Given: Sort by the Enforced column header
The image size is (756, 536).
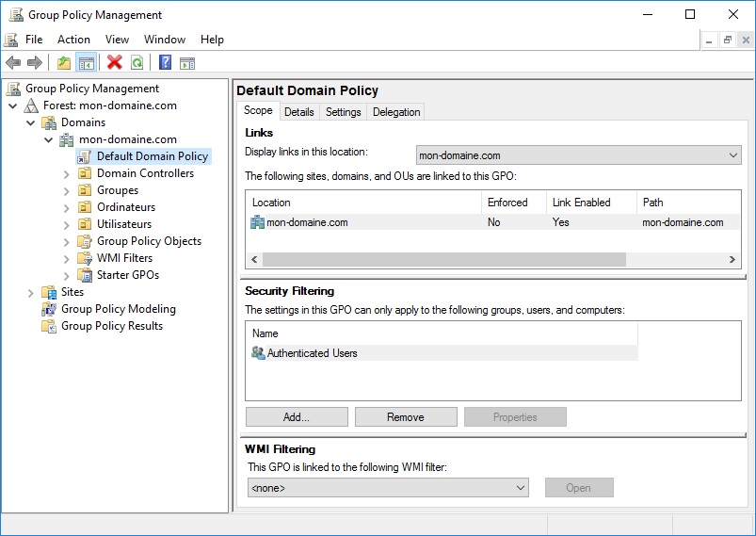Looking at the screenshot, I should pos(514,203).
